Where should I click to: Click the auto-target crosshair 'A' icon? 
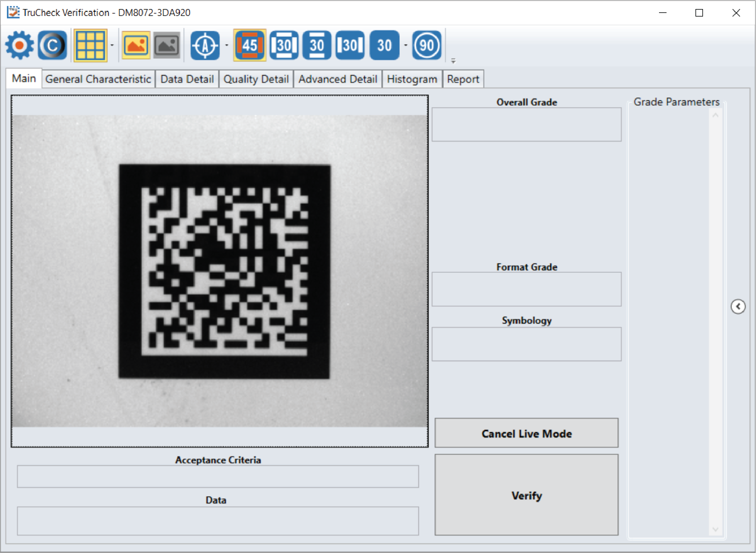tap(205, 45)
